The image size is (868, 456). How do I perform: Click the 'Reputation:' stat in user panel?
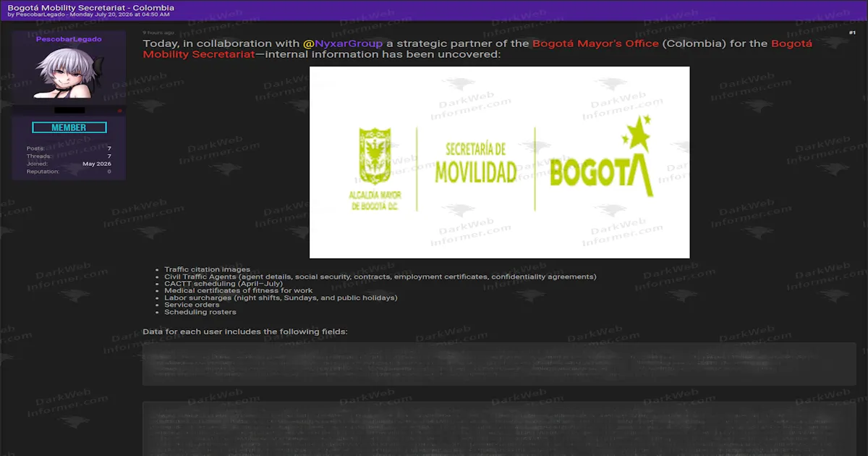click(43, 172)
